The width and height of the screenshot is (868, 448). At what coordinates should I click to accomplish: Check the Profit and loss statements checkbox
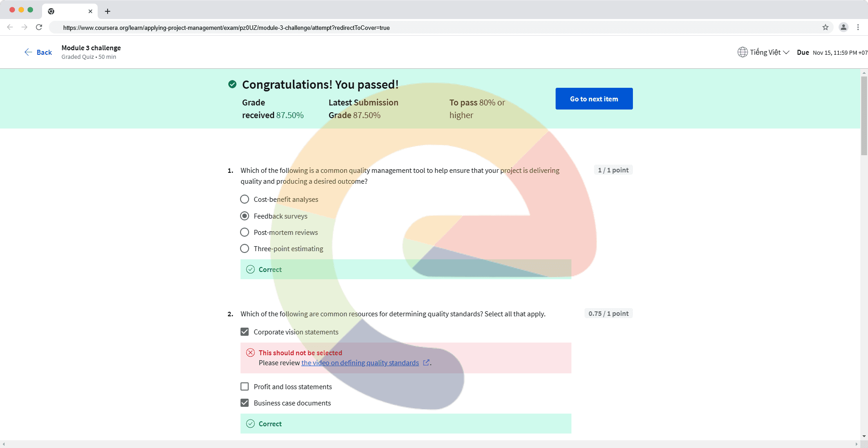245,386
